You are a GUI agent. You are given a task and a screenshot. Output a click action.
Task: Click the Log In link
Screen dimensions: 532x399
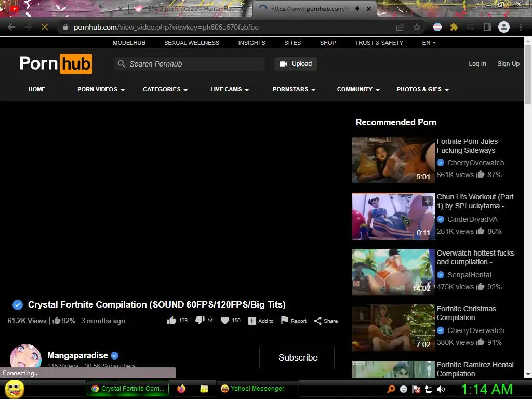pos(477,64)
